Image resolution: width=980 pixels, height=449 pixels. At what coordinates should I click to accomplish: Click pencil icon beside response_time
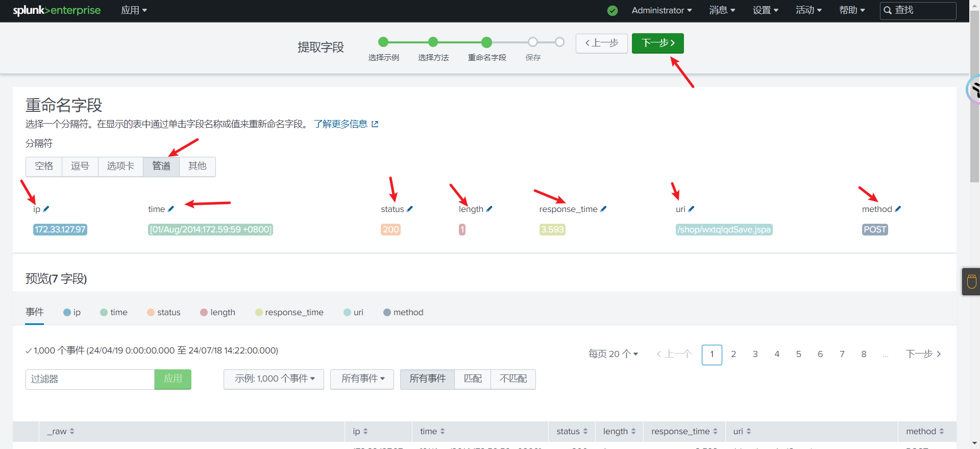click(x=603, y=209)
